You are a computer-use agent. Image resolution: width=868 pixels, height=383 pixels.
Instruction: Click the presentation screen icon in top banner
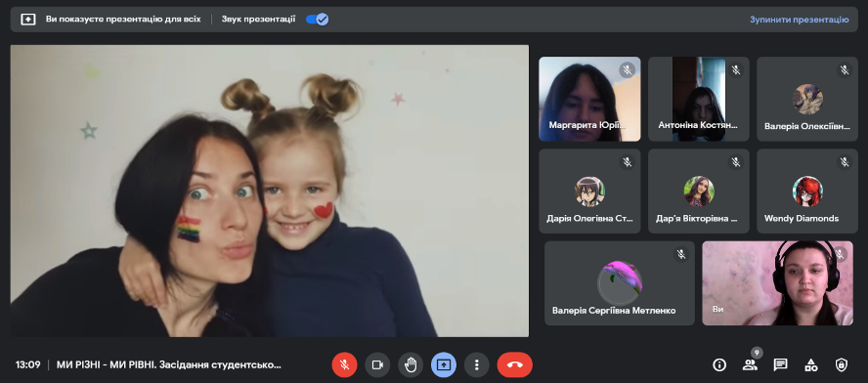28,20
